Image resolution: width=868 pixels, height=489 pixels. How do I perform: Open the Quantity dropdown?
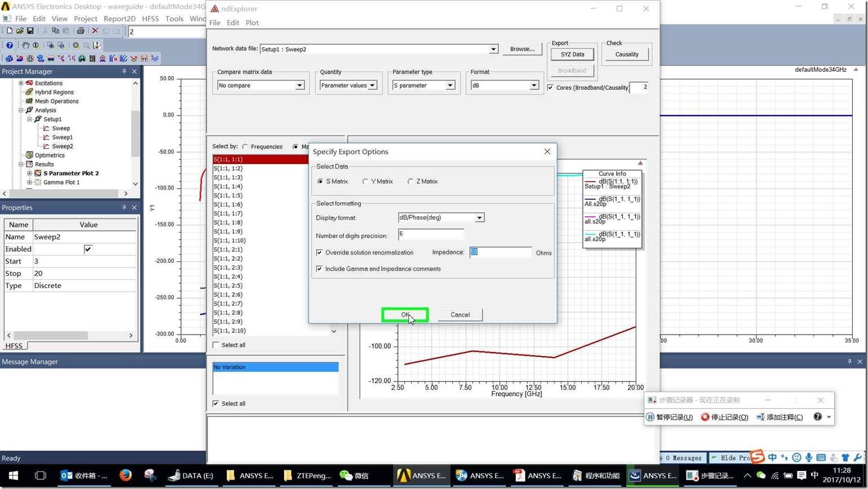(372, 85)
